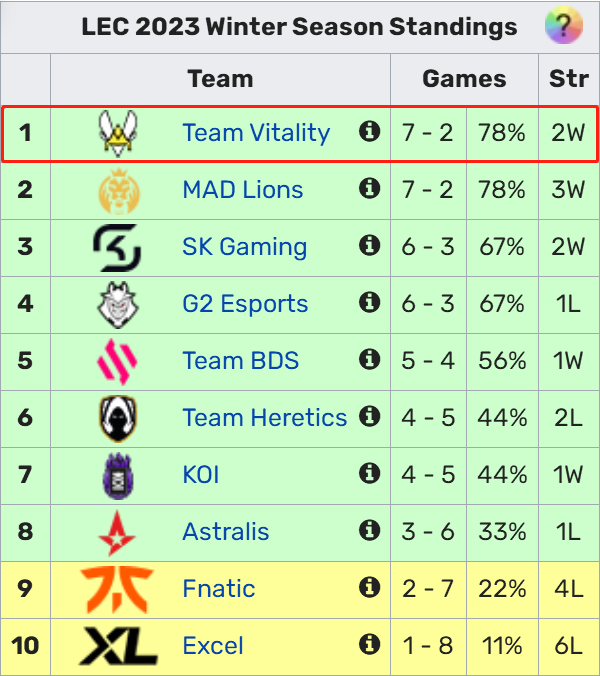Go to the Fnatic team page link
The height and width of the screenshot is (676, 600).
pyautogui.click(x=219, y=588)
